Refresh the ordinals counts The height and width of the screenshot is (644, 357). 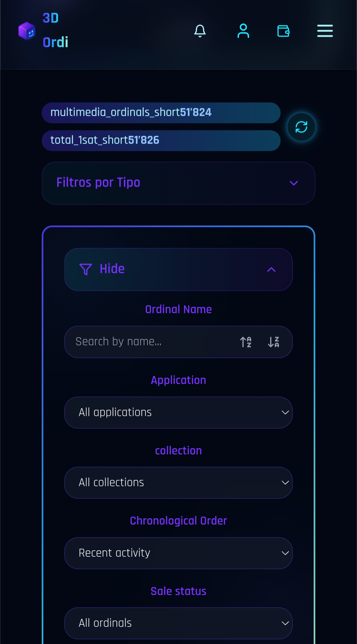point(301,127)
